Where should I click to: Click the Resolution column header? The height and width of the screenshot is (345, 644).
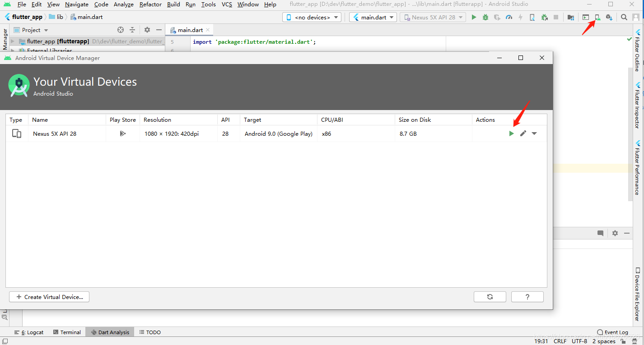click(x=178, y=120)
